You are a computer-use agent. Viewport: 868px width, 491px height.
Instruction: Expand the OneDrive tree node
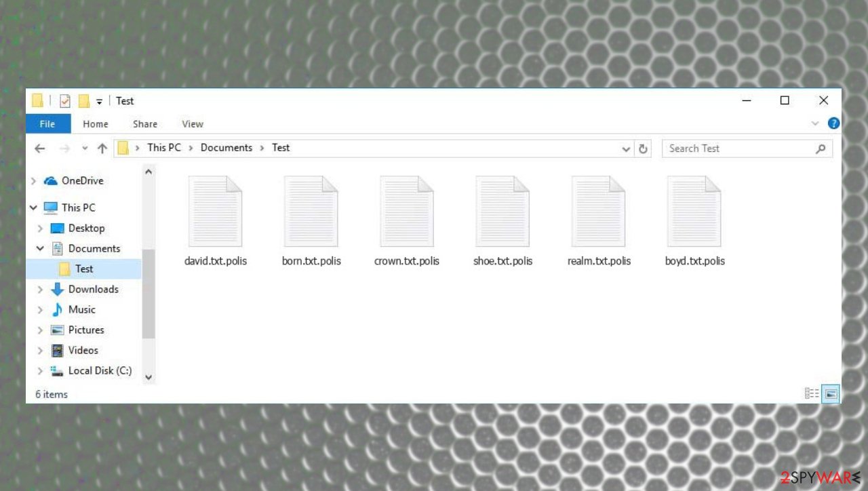(x=34, y=181)
